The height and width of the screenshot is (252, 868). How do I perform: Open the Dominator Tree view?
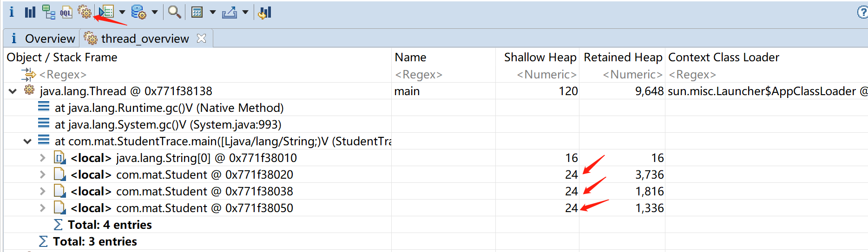[x=48, y=13]
